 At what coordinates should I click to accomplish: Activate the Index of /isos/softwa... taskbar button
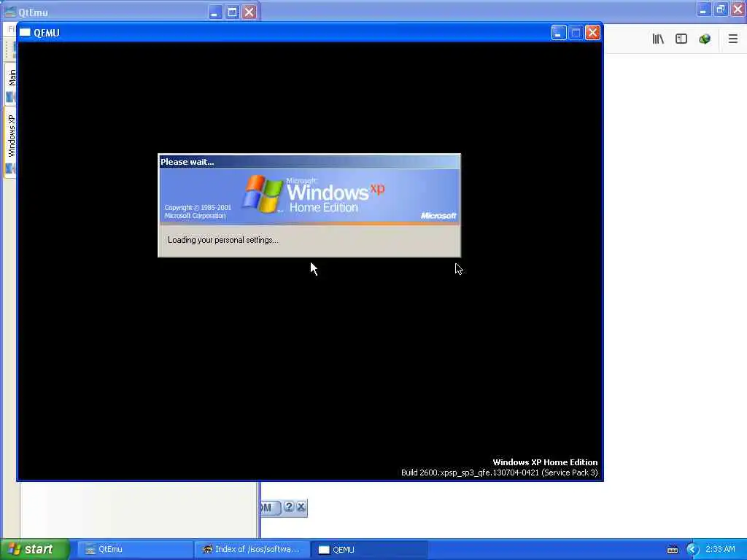252,550
